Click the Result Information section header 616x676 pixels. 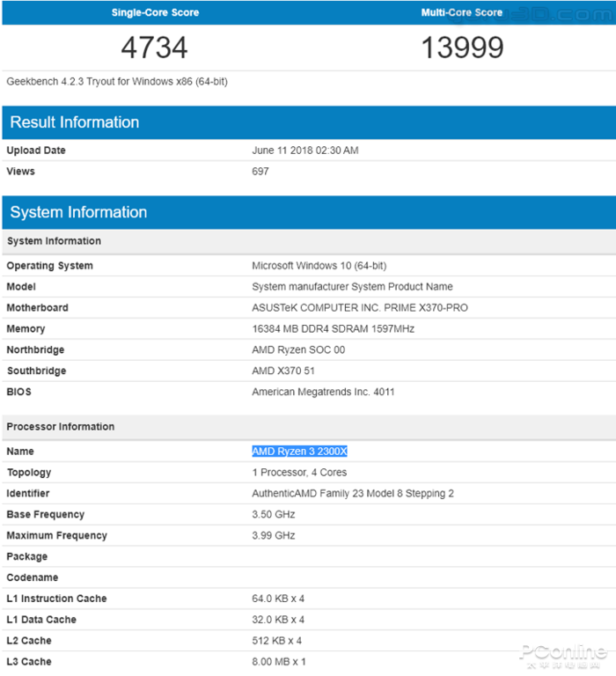tap(309, 122)
